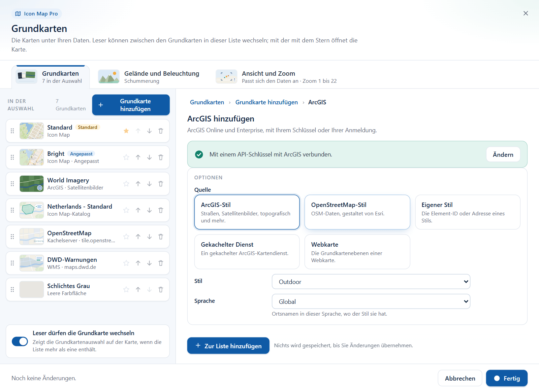The image size is (539, 392).
Task: Go to Grundkarten in the breadcrumb
Action: [x=207, y=102]
